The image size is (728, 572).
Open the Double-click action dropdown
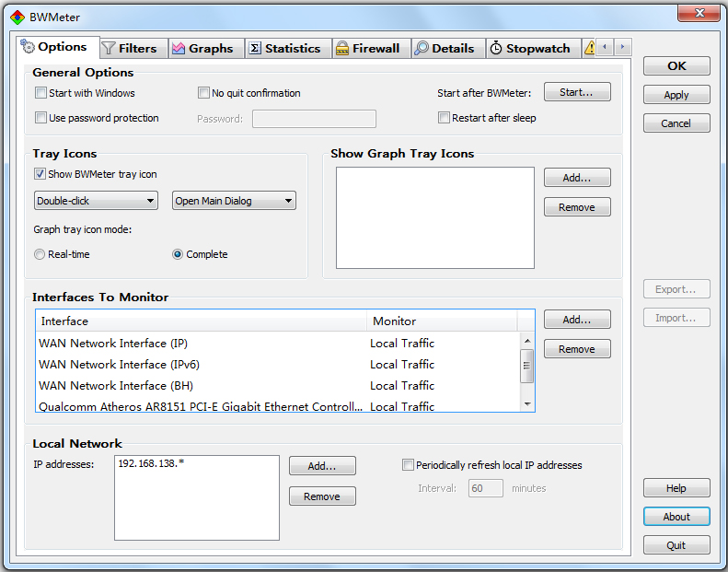(97, 201)
